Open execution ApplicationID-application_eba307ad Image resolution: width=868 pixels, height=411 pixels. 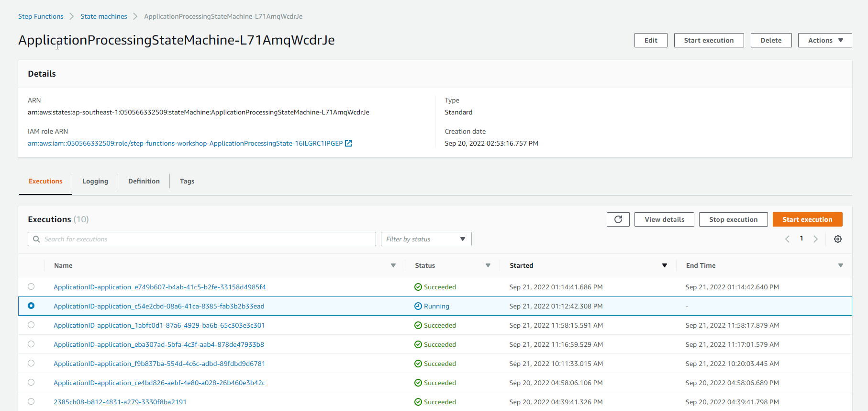pyautogui.click(x=159, y=344)
